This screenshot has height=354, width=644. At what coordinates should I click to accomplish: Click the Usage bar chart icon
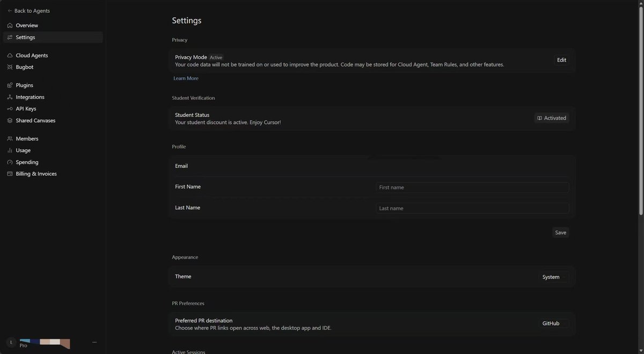[10, 151]
